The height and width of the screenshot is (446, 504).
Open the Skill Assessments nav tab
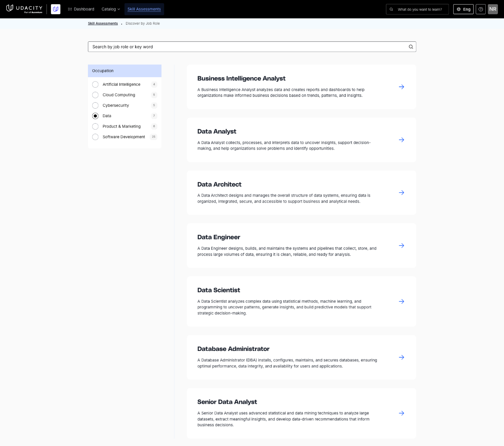(x=144, y=9)
